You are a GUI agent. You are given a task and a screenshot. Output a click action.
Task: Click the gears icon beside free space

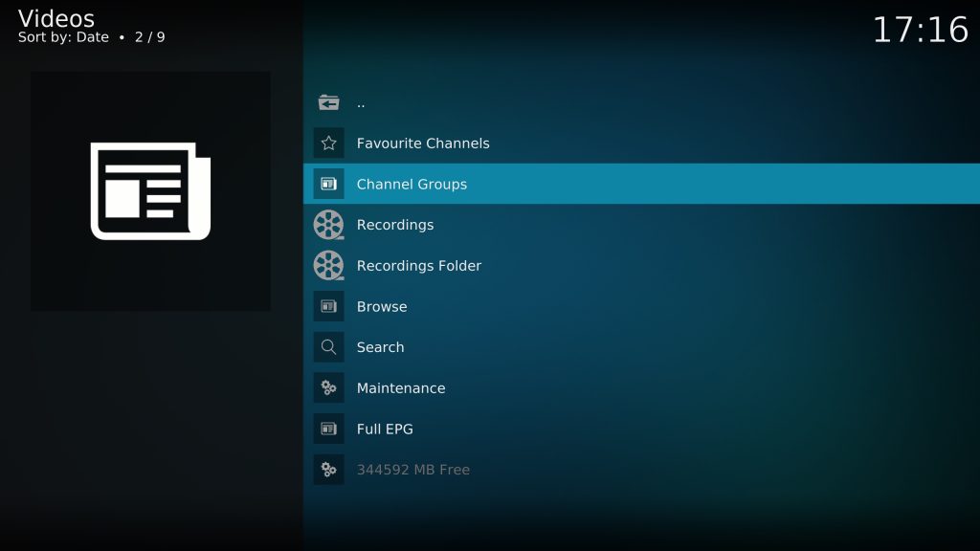click(x=329, y=470)
